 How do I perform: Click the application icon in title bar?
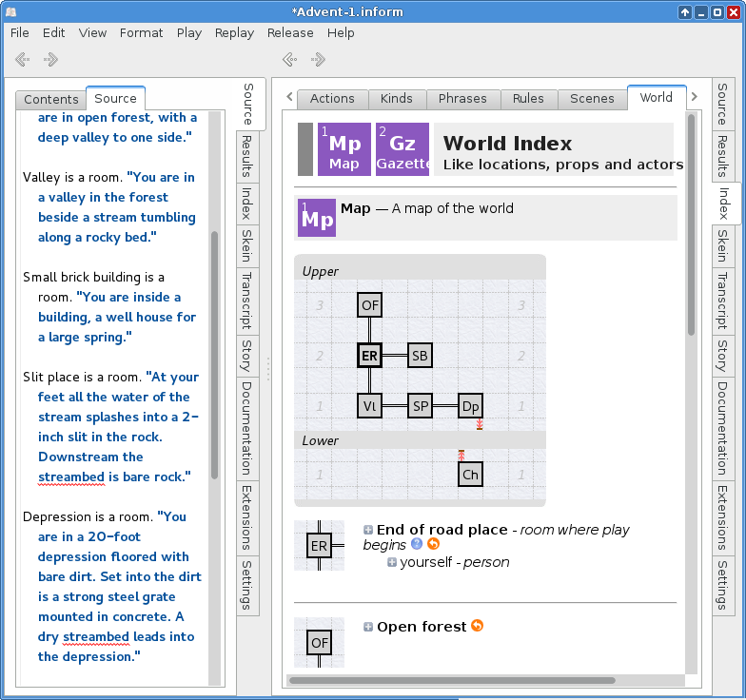11,11
